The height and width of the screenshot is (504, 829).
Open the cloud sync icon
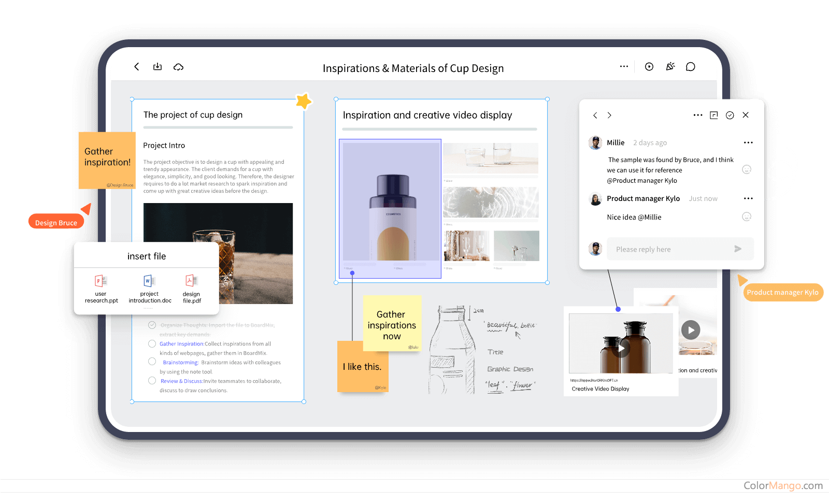178,67
